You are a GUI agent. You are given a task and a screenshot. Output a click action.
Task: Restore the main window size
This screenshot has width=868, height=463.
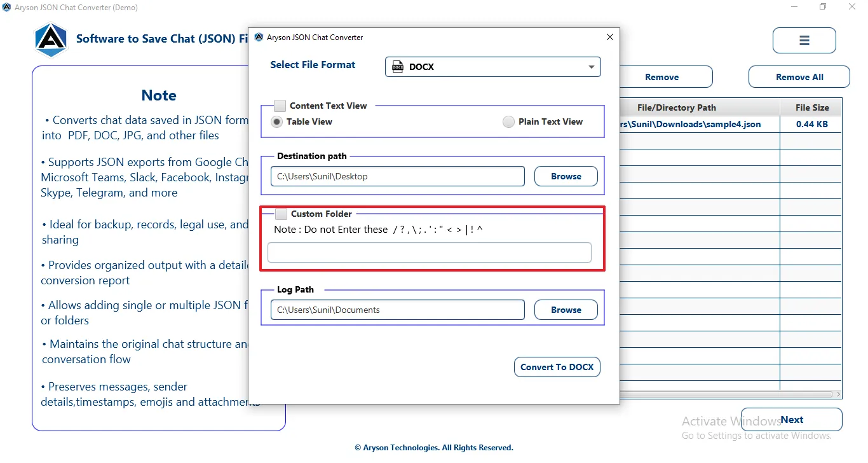click(823, 7)
